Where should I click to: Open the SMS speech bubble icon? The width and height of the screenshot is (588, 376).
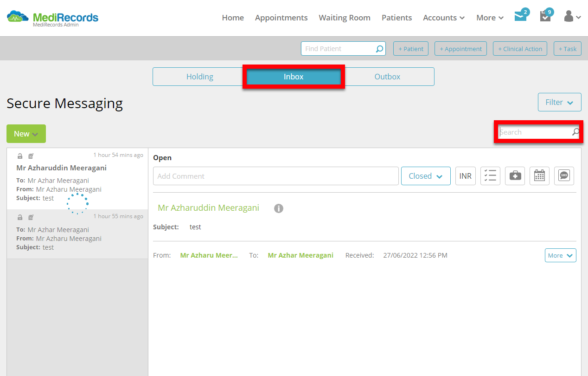tap(564, 176)
